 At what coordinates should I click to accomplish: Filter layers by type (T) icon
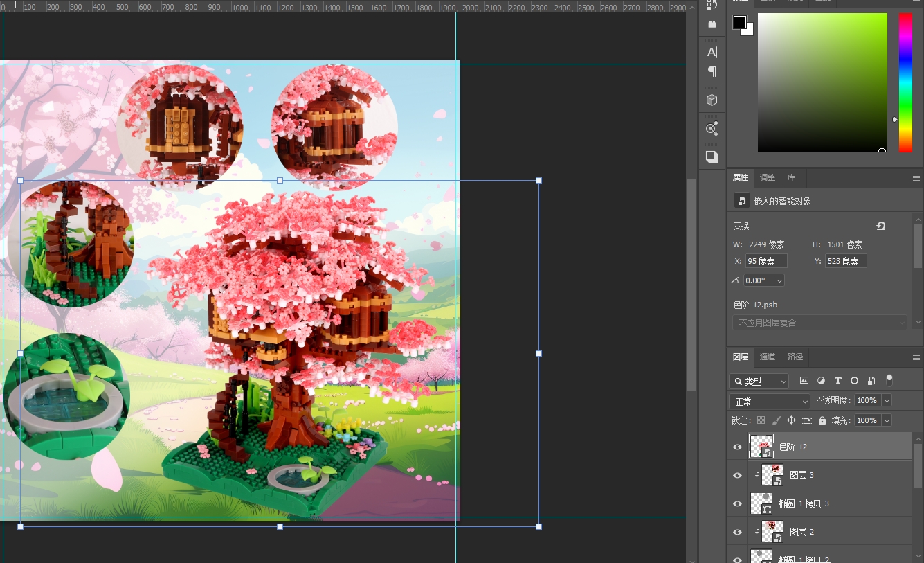pos(837,381)
